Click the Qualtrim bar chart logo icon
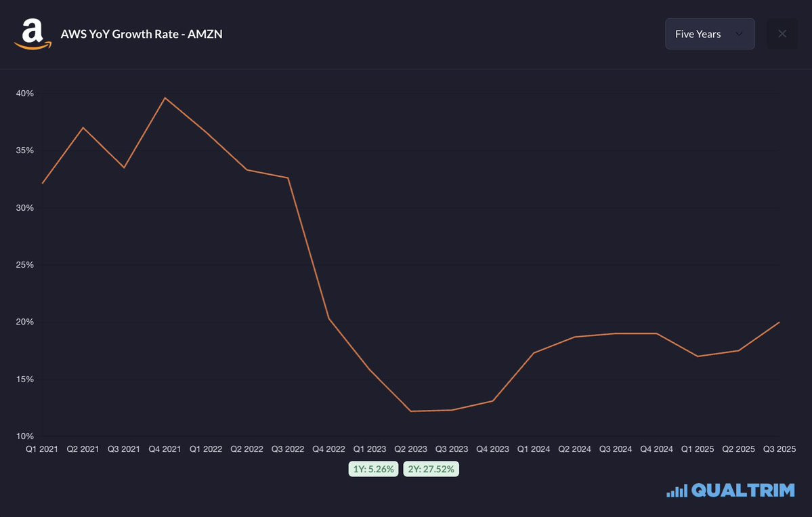Screen dimensions: 812x517 (677, 491)
